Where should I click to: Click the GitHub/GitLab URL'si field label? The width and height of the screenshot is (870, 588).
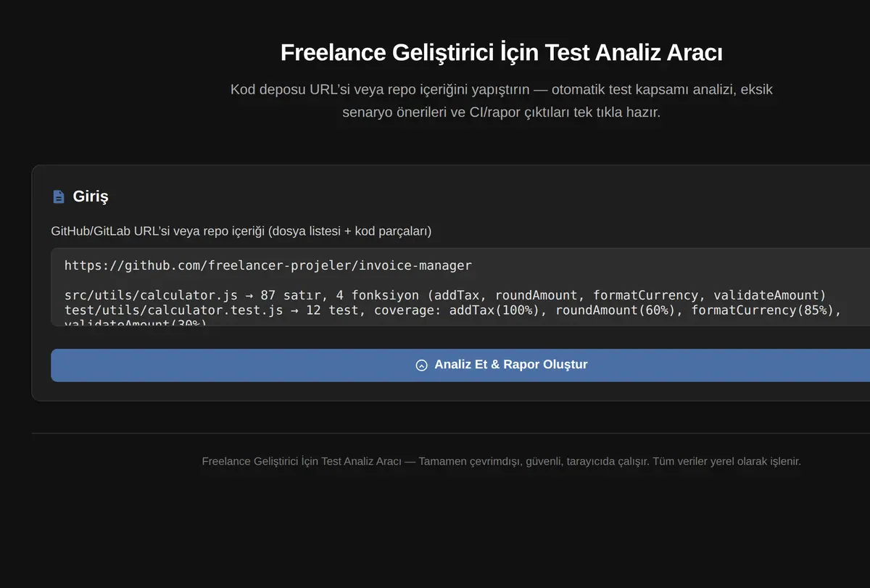[x=241, y=231]
